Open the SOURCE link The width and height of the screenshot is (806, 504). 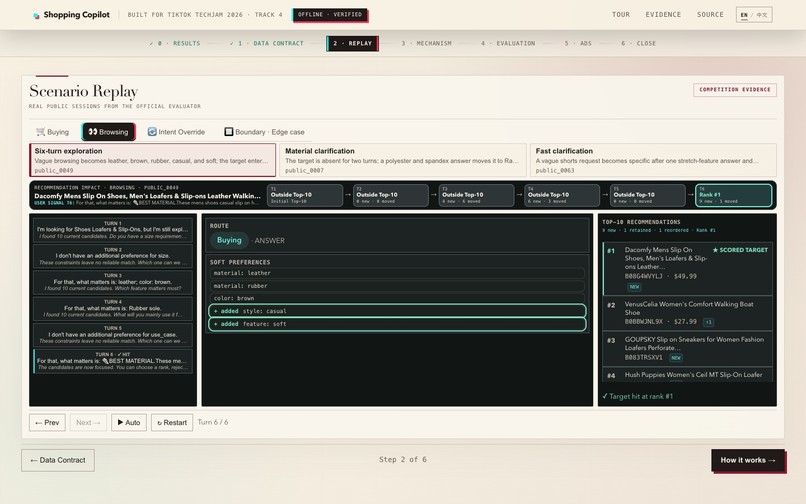(710, 14)
